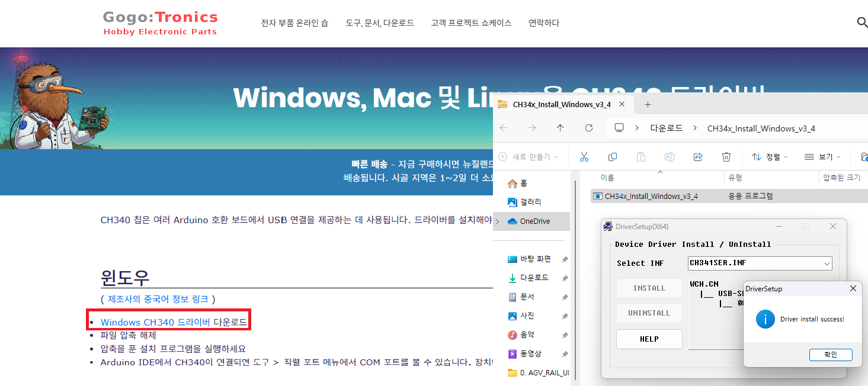Click the Rename icon in Explorer toolbar
This screenshot has width=868, height=386.
(x=670, y=157)
